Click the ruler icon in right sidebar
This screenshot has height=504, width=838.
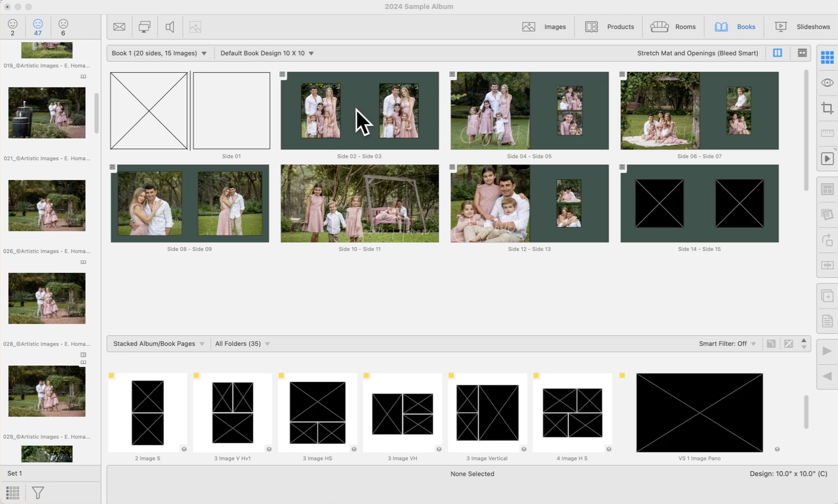pos(827,133)
